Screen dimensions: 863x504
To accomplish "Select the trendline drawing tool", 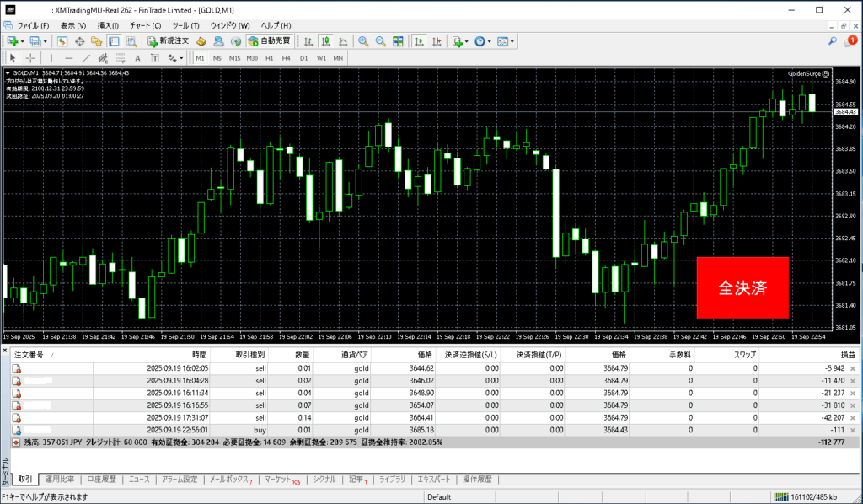I will [85, 58].
